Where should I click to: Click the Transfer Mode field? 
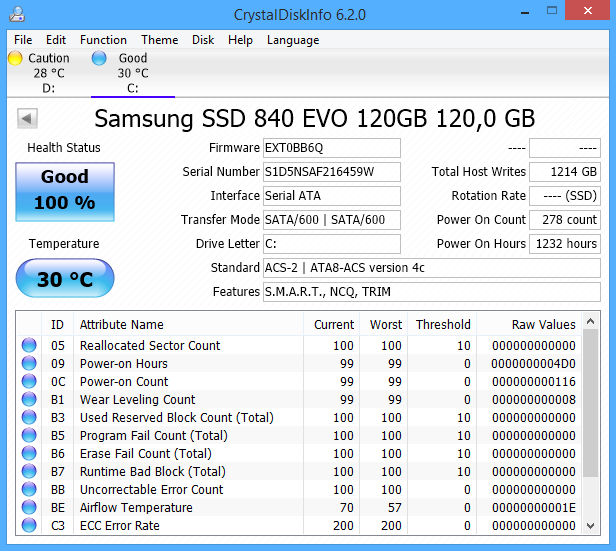[332, 220]
